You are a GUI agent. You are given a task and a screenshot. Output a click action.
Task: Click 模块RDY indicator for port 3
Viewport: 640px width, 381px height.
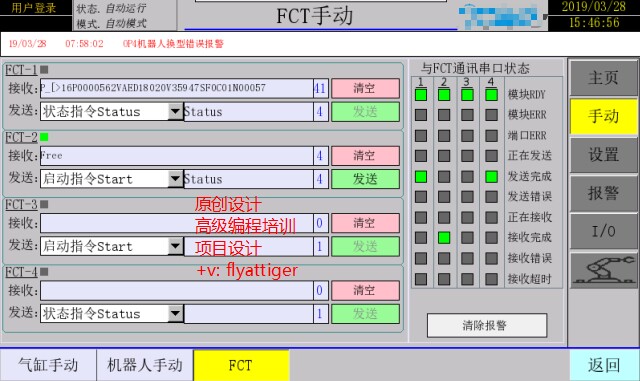[467, 95]
